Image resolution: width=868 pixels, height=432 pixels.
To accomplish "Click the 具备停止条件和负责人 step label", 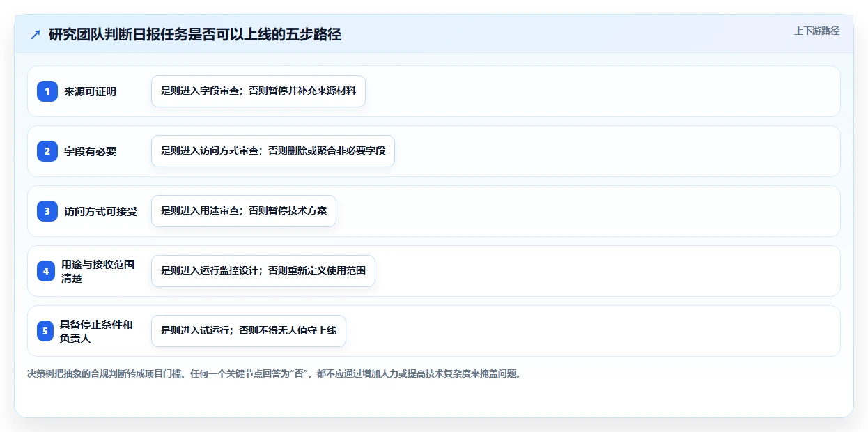I will click(96, 331).
